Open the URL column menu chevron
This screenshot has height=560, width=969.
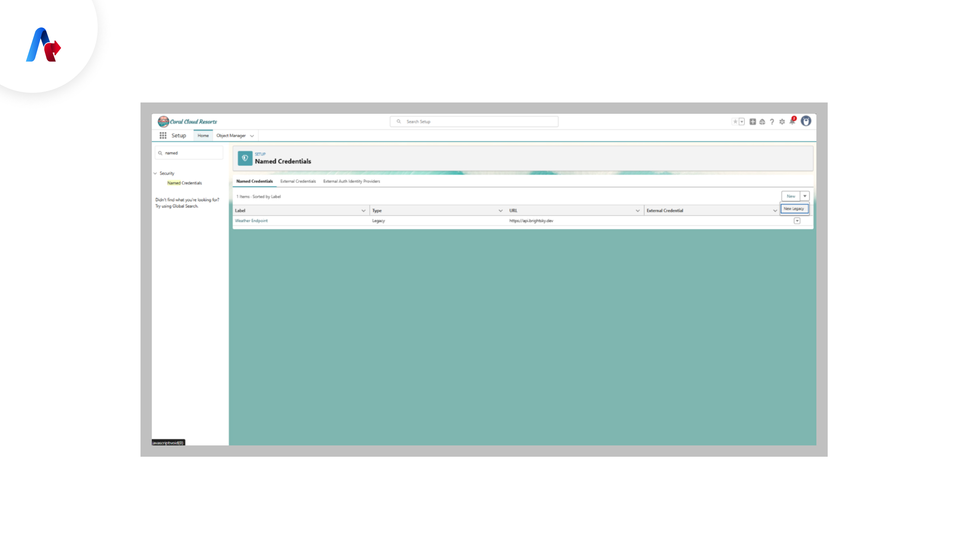638,211
